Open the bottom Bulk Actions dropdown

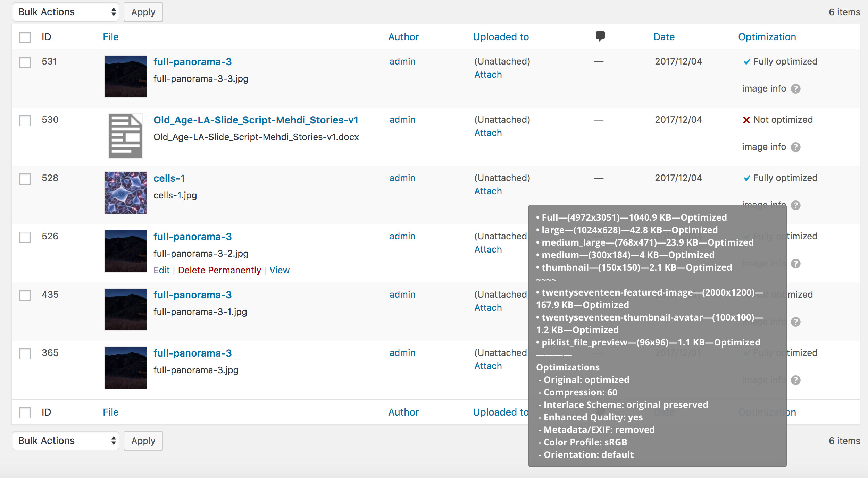point(66,441)
